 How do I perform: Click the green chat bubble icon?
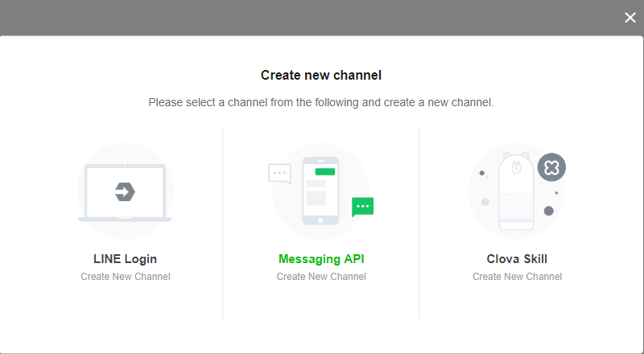coord(363,207)
